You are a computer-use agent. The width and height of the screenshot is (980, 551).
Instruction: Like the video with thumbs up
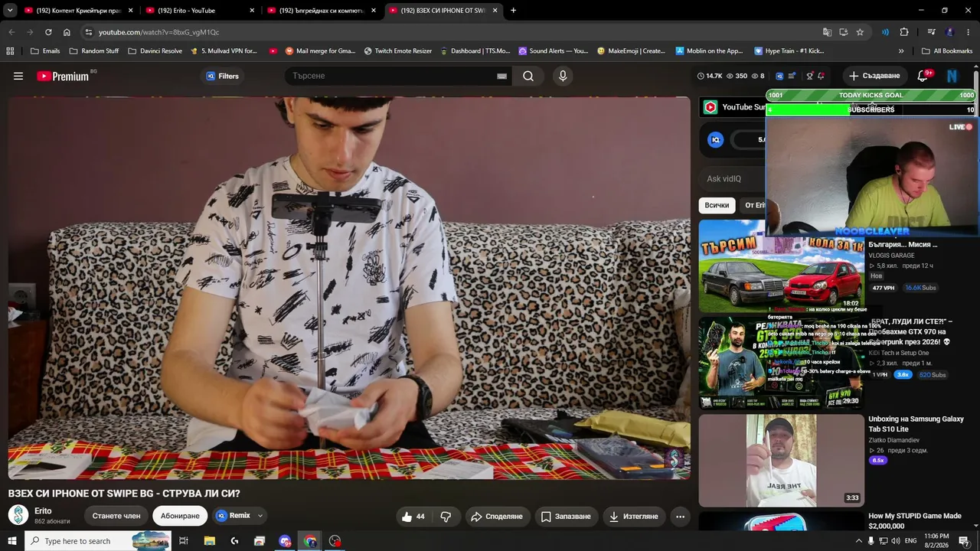coord(413,517)
